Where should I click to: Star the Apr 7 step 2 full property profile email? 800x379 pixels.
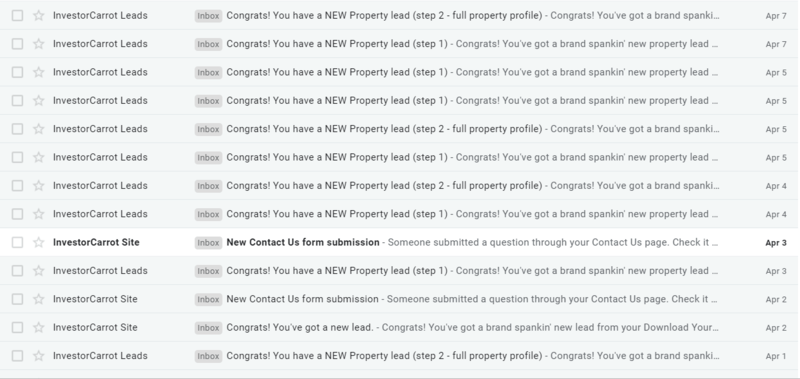pyautogui.click(x=39, y=15)
